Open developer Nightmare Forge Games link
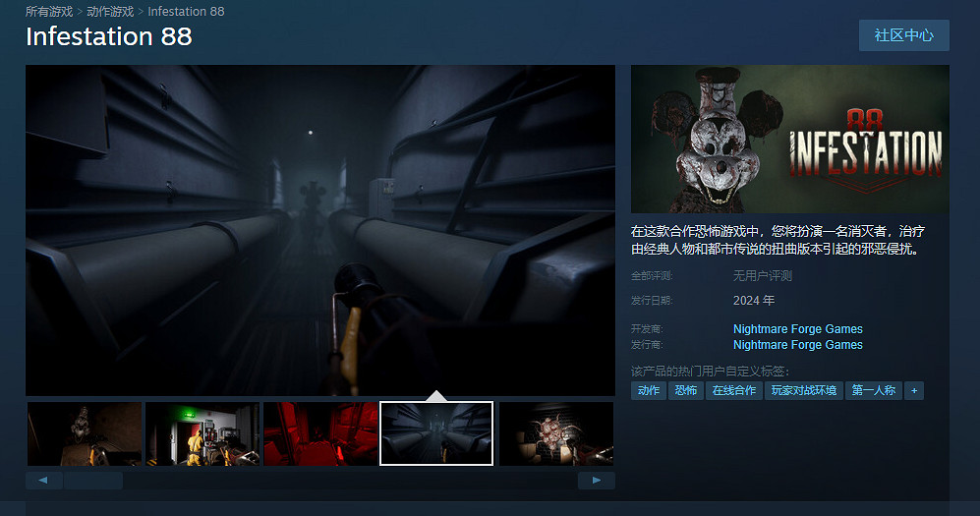Image resolution: width=980 pixels, height=516 pixels. tap(797, 329)
